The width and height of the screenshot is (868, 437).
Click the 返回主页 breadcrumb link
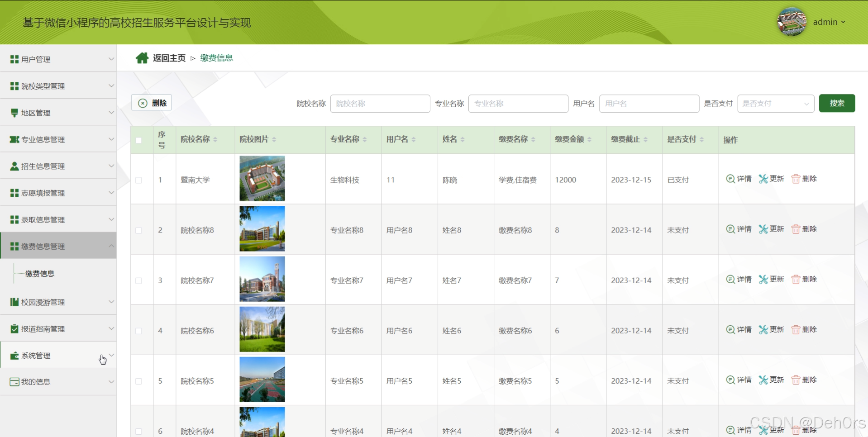pyautogui.click(x=169, y=58)
